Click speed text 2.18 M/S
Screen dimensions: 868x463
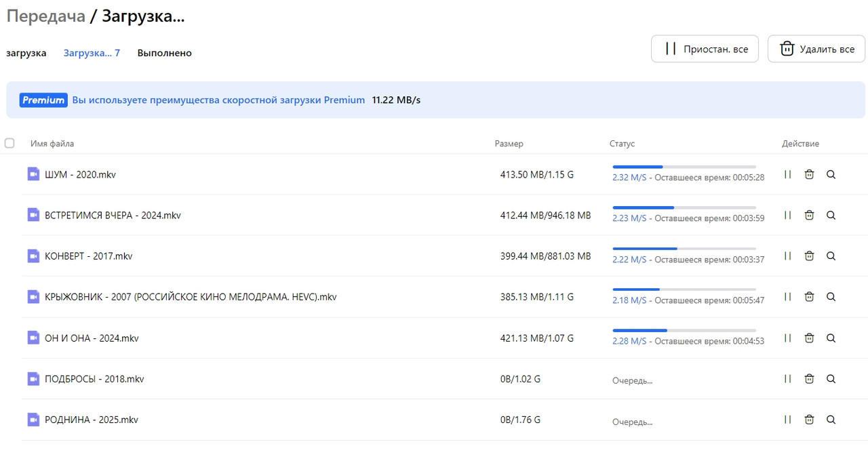coord(629,300)
